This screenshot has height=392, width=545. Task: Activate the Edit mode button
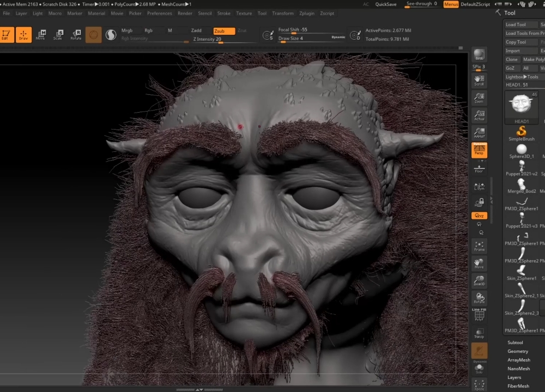coord(7,35)
